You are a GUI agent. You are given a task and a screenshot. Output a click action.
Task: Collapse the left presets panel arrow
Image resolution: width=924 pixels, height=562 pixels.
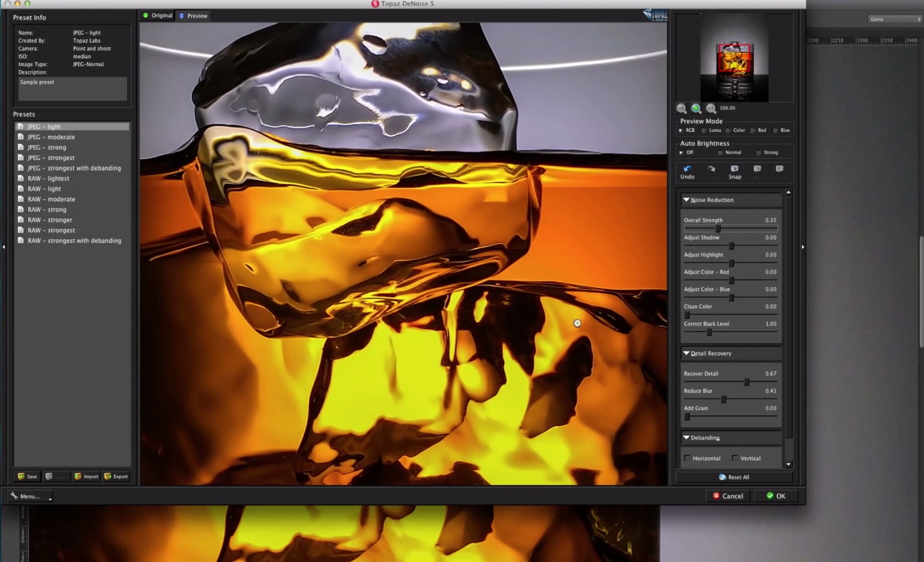click(x=4, y=247)
